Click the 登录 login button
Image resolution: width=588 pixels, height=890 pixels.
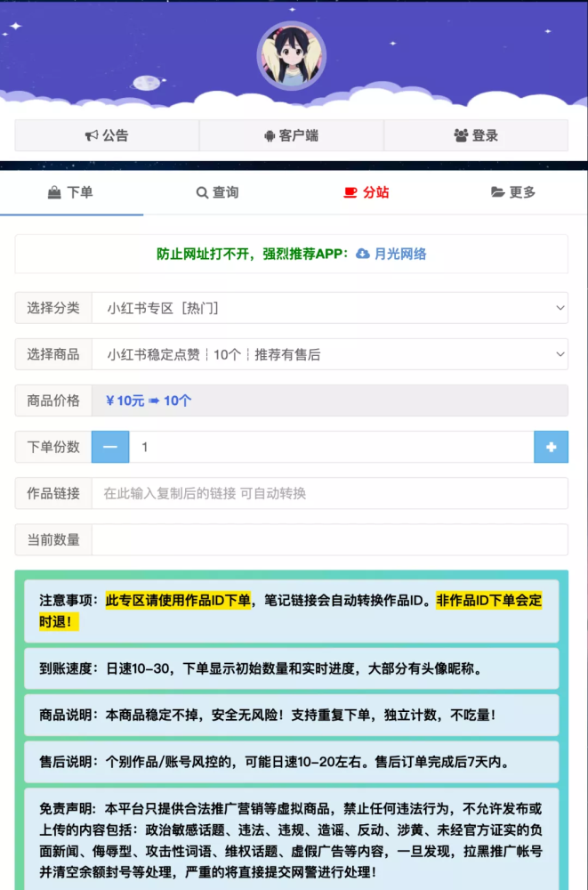[x=476, y=135]
